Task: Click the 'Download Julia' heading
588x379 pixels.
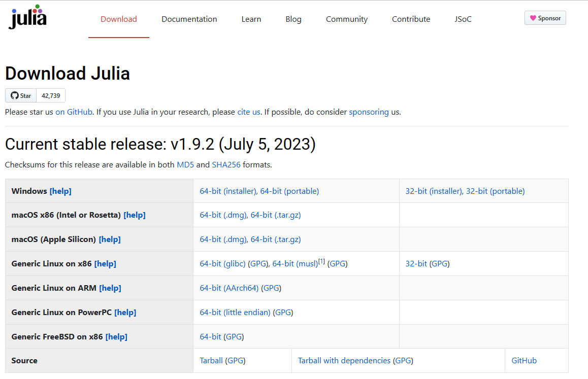Action: [x=68, y=74]
